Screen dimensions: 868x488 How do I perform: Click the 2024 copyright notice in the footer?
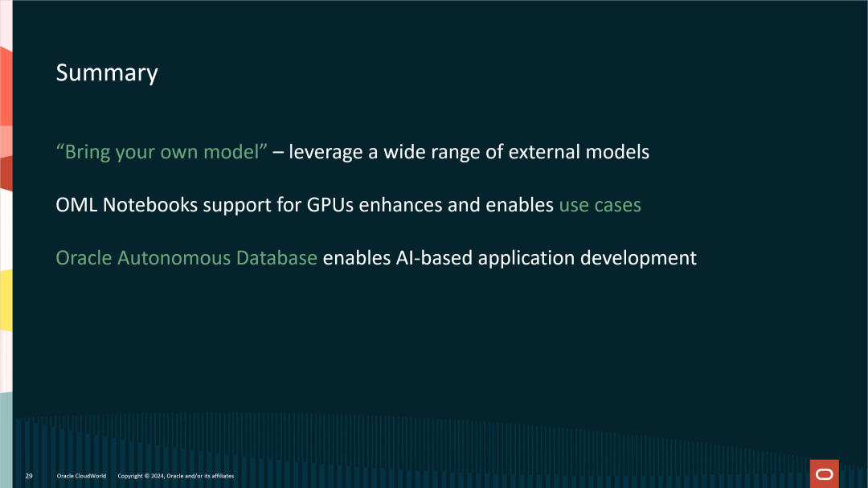click(x=175, y=475)
